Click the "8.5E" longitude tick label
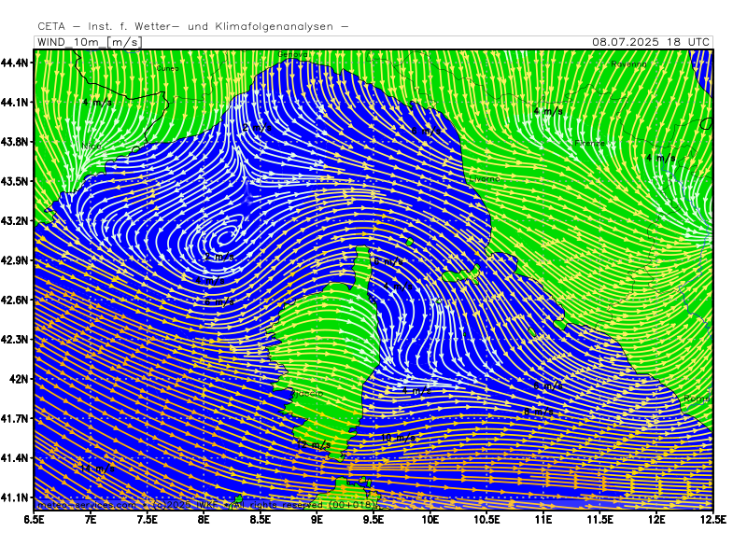747x560 pixels. 261,519
